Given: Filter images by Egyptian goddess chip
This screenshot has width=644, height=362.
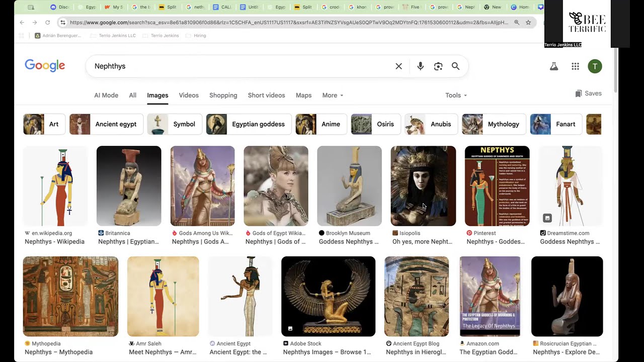Looking at the screenshot, I should click(249, 124).
